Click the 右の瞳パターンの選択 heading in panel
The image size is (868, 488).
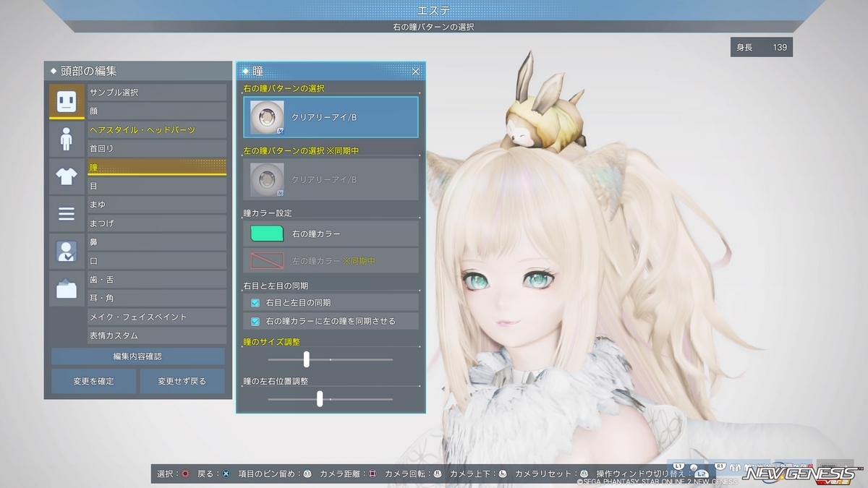click(x=284, y=88)
